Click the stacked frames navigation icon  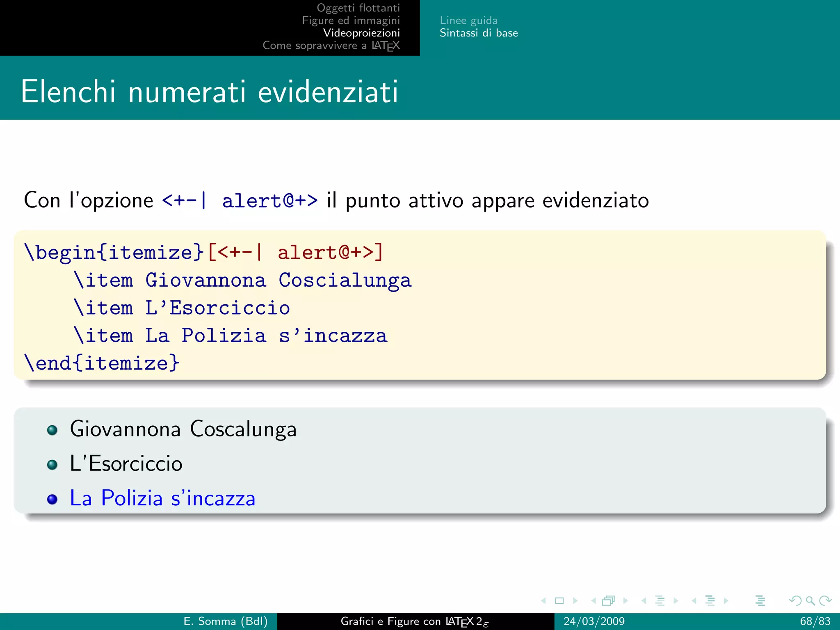click(609, 601)
